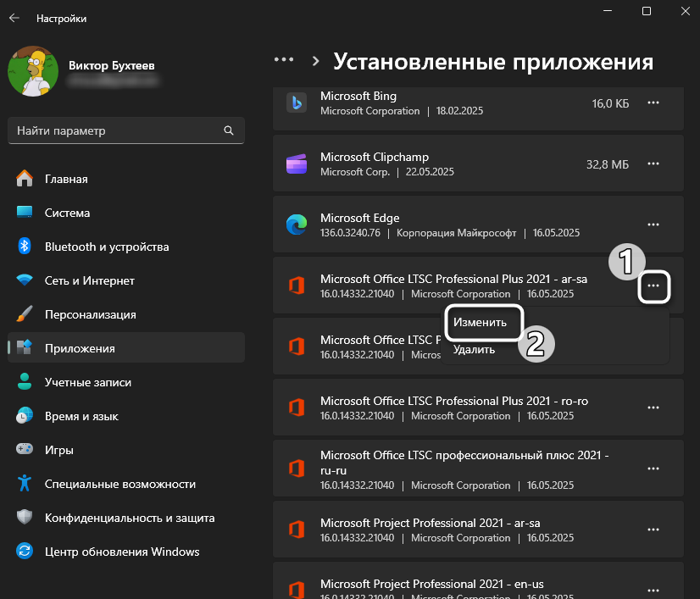Click the Microsoft Bing app icon
Viewport: 700px width, 599px height.
point(297,103)
